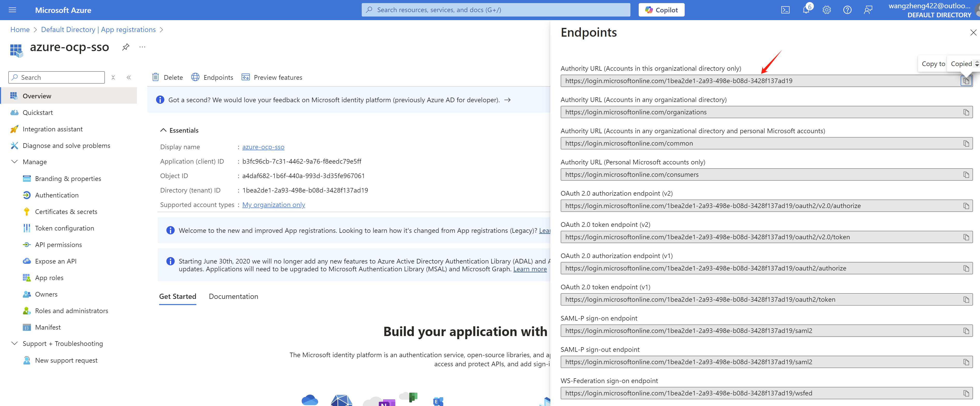Open the feedback icon in header
The width and height of the screenshot is (980, 406).
(868, 10)
